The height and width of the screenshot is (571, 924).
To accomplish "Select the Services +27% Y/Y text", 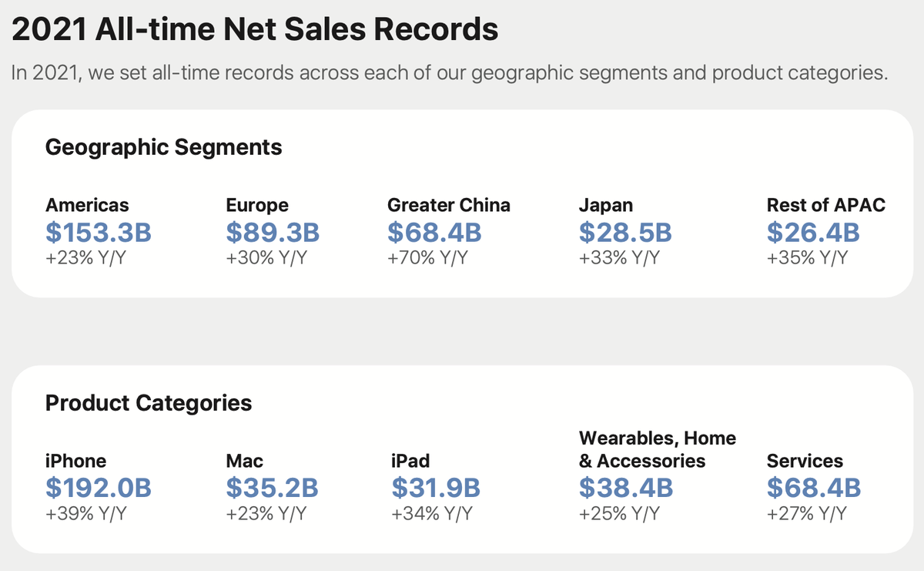I will coord(808,513).
